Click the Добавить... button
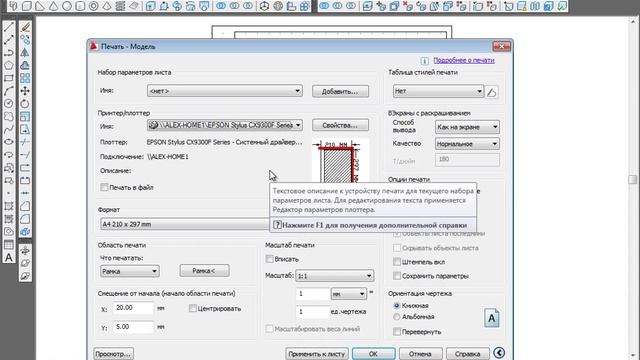Image resolution: width=640 pixels, height=360 pixels. coord(340,91)
